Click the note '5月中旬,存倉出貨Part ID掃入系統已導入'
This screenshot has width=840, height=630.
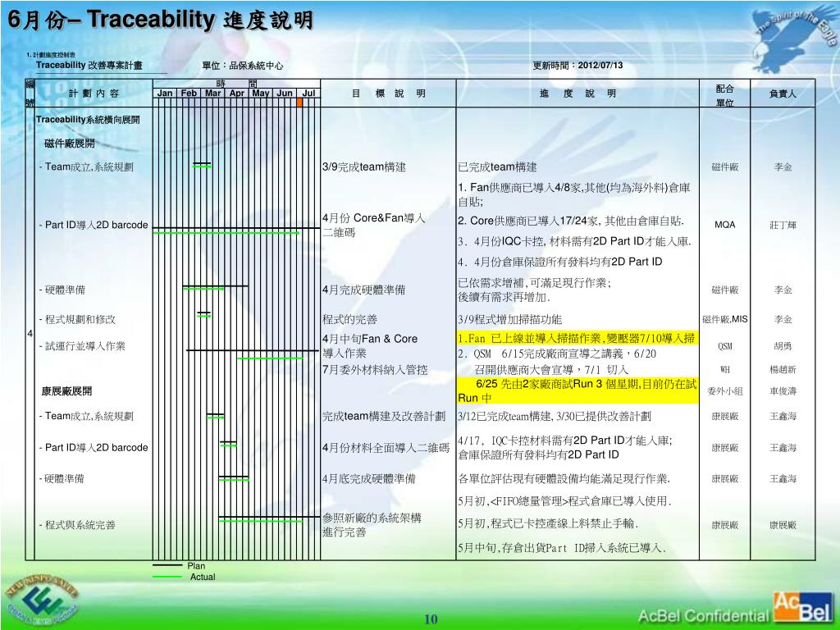(x=561, y=547)
